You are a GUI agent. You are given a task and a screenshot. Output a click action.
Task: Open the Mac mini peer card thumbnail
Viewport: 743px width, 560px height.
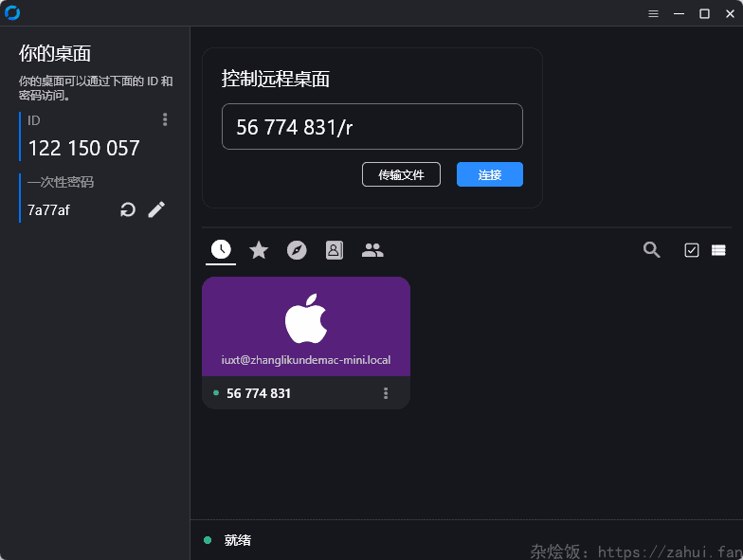pos(306,326)
